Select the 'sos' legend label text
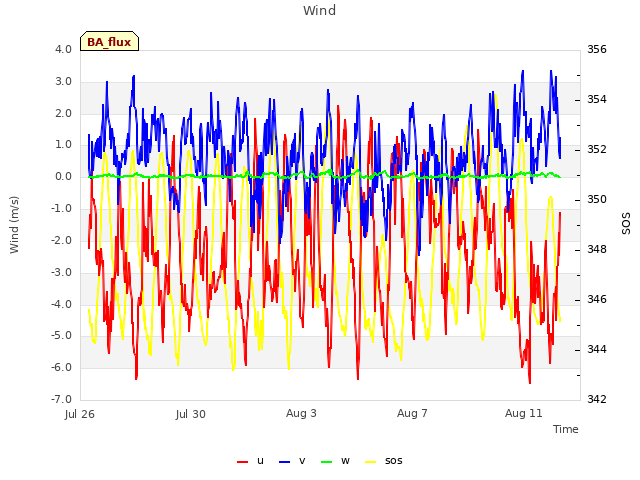The image size is (640, 480). pyautogui.click(x=393, y=461)
